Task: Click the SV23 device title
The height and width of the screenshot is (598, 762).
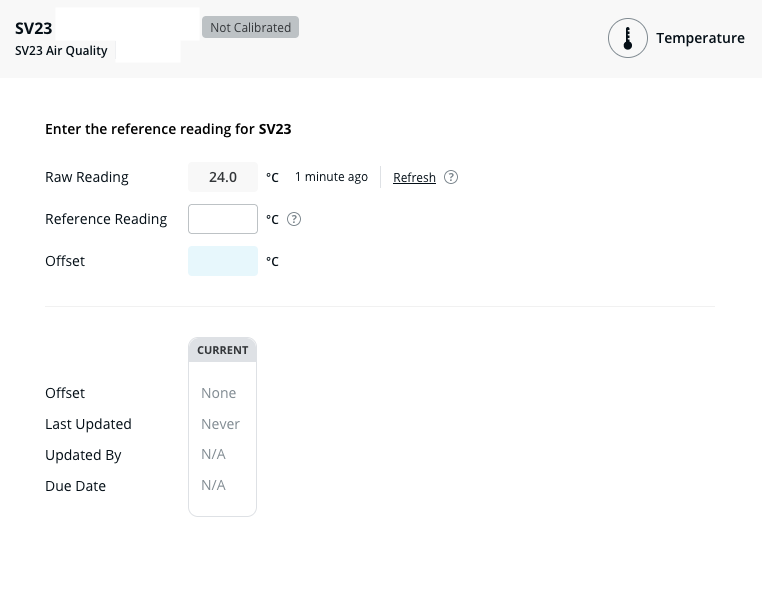Action: (34, 28)
